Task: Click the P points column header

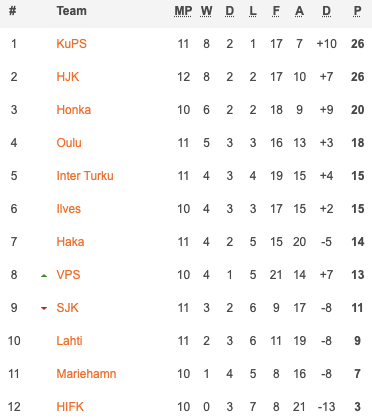Action: (357, 11)
